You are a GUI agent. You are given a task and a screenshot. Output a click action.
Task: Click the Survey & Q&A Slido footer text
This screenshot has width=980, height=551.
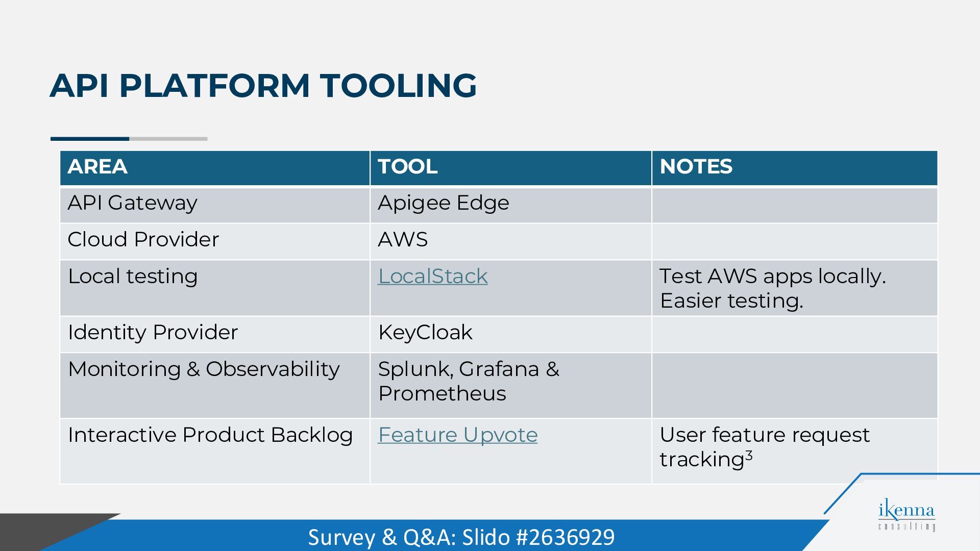(461, 537)
